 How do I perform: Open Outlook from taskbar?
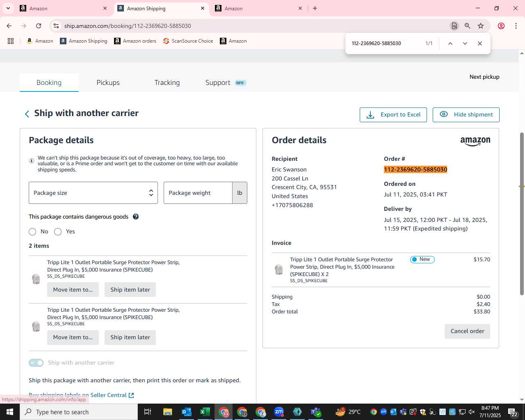click(187, 412)
